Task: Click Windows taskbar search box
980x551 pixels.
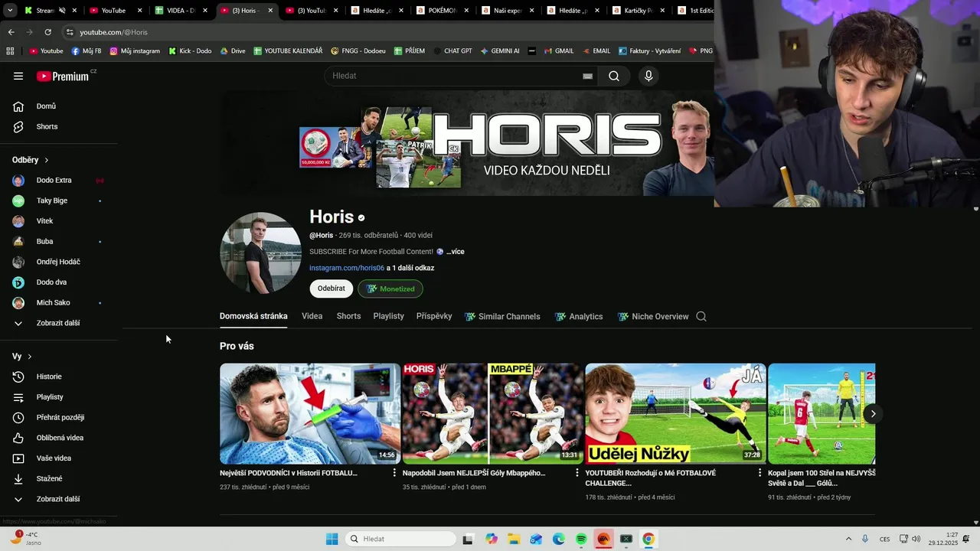Action: tap(400, 539)
